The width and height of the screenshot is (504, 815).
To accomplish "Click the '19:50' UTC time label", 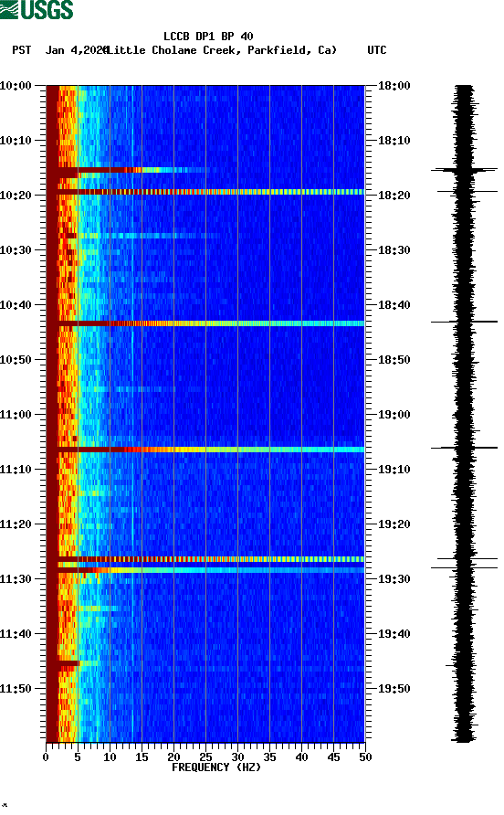I will point(394,689).
